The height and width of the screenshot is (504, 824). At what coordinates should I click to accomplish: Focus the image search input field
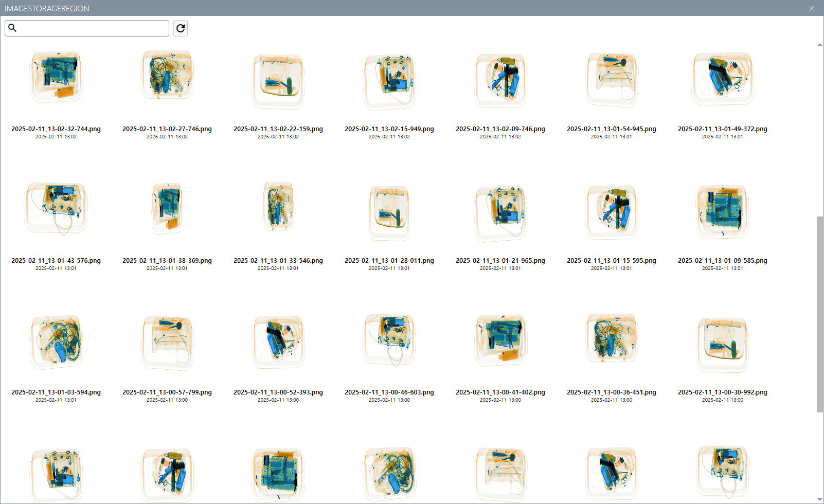click(87, 28)
